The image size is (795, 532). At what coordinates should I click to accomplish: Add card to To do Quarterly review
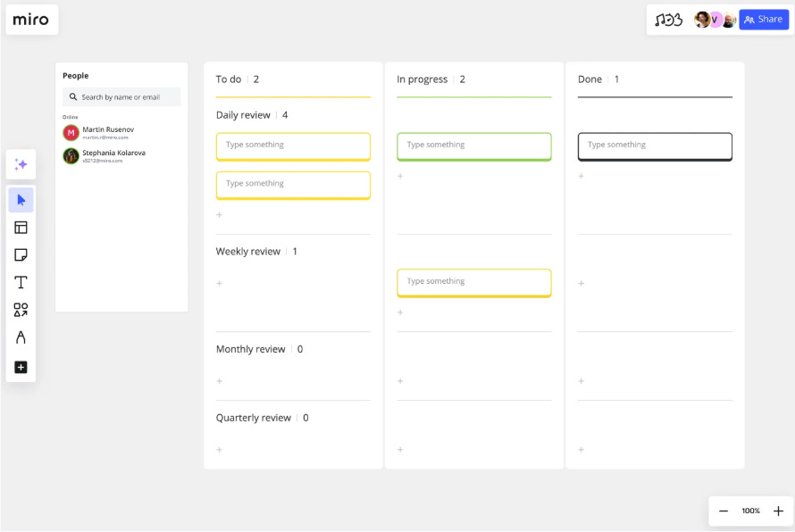[x=220, y=449]
